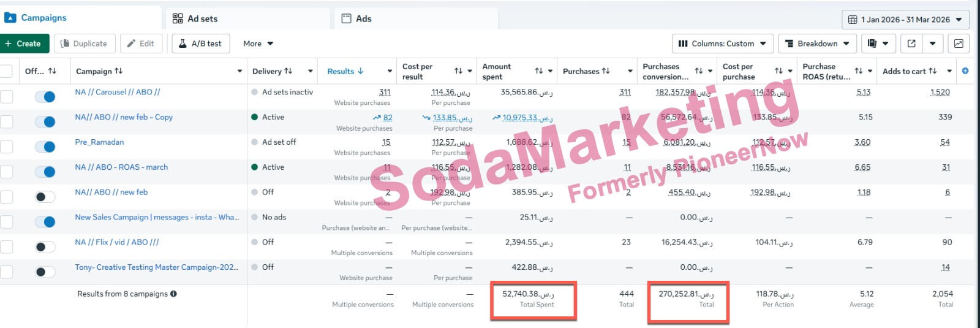
Task: Open the Results column header dropdown arrow
Action: (x=390, y=71)
